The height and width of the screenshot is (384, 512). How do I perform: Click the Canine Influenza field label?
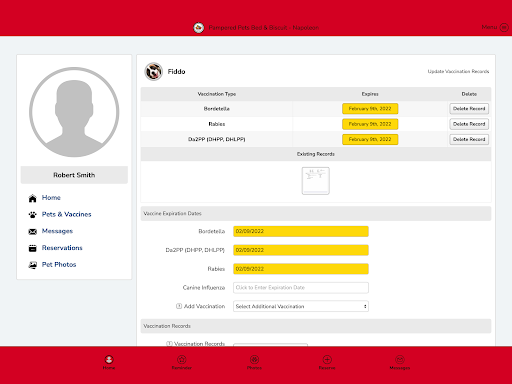204,287
